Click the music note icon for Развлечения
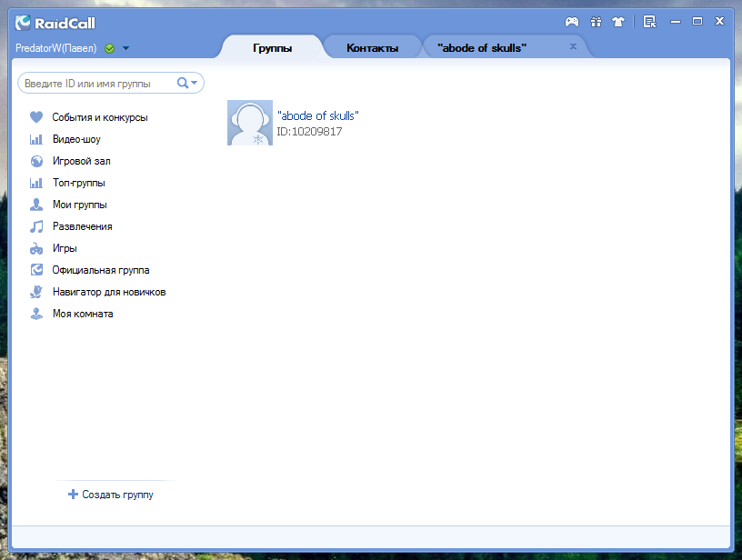This screenshot has height=560, width=742. tap(36, 226)
